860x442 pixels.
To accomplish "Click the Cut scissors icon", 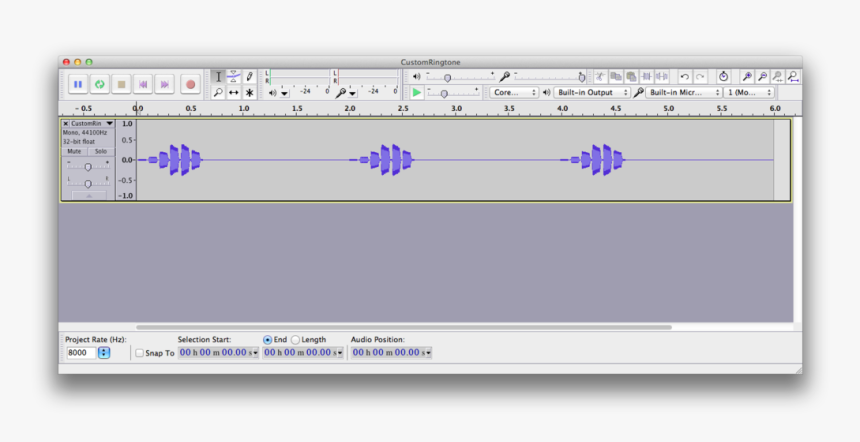I will [x=600, y=77].
